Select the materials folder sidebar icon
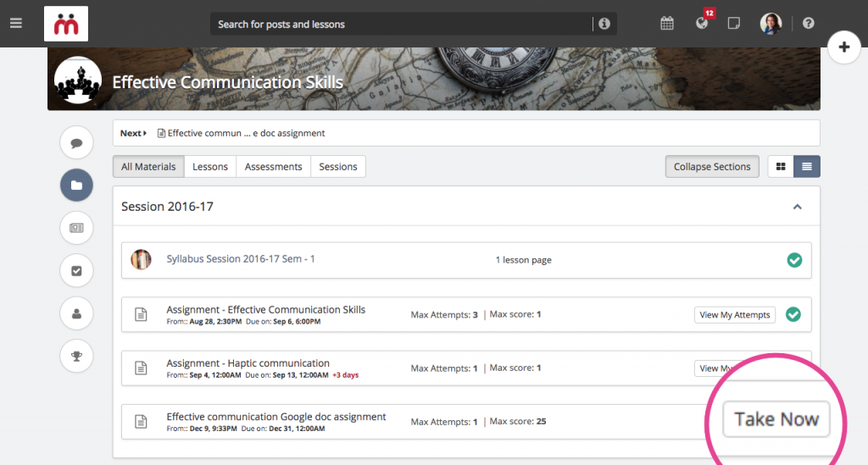The height and width of the screenshot is (465, 868). [x=76, y=185]
